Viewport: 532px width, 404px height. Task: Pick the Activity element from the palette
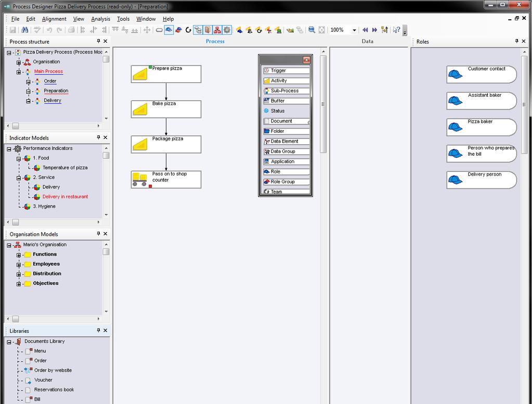coord(287,81)
